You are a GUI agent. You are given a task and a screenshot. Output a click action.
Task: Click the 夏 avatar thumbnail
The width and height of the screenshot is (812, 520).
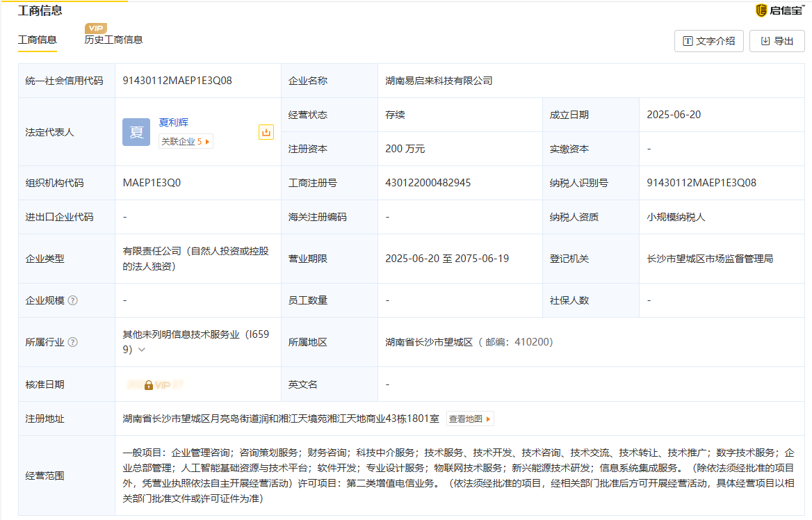click(x=136, y=132)
